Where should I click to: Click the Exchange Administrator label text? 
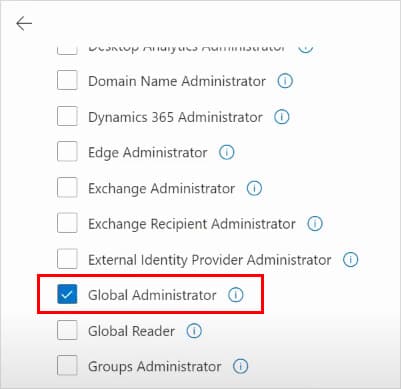[x=161, y=189]
